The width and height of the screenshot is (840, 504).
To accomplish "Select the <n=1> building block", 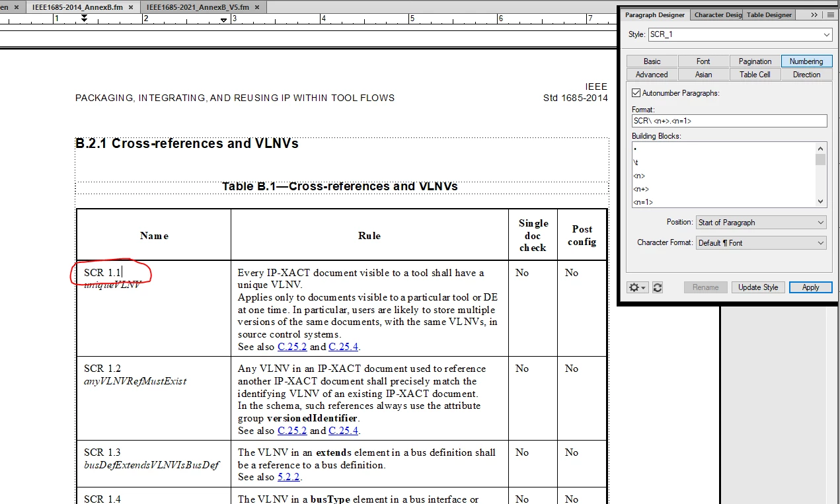I will pos(643,202).
